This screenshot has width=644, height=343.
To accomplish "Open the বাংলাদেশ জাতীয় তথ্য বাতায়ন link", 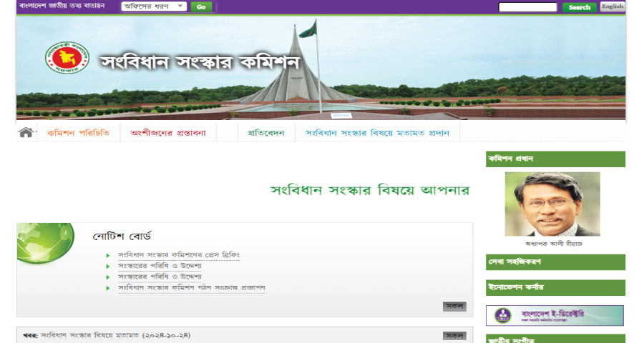I will [62, 6].
